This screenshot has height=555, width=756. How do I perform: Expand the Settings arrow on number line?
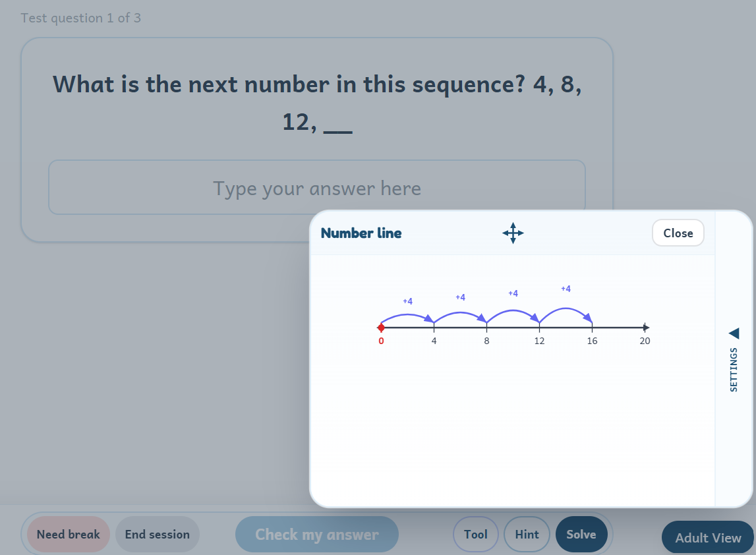(x=734, y=333)
